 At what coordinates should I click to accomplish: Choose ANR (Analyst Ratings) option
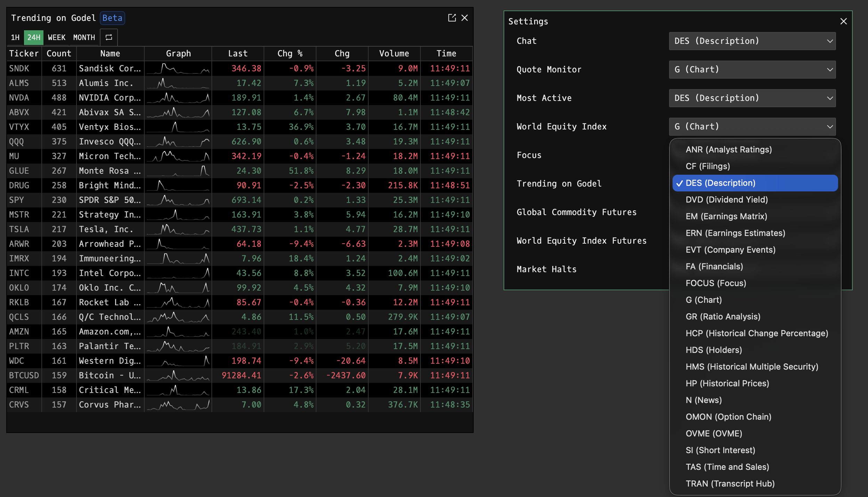755,150
